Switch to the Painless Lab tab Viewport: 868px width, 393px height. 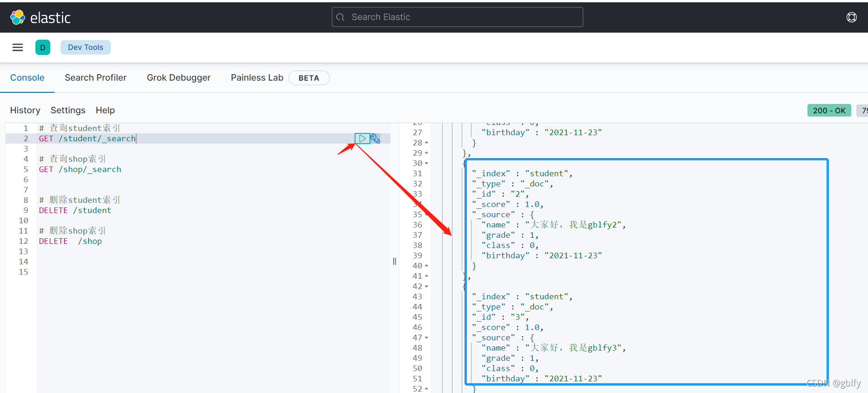(x=257, y=77)
